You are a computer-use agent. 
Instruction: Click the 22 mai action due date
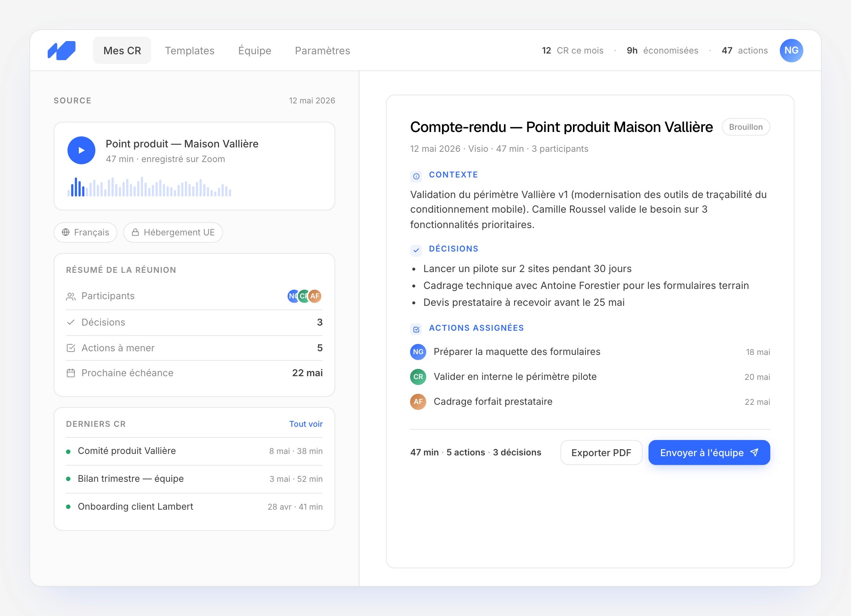[x=757, y=402]
